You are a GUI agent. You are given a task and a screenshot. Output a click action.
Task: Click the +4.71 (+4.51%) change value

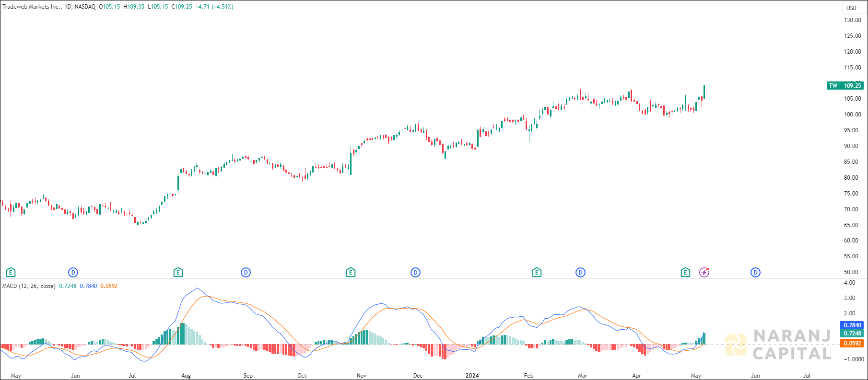(214, 7)
